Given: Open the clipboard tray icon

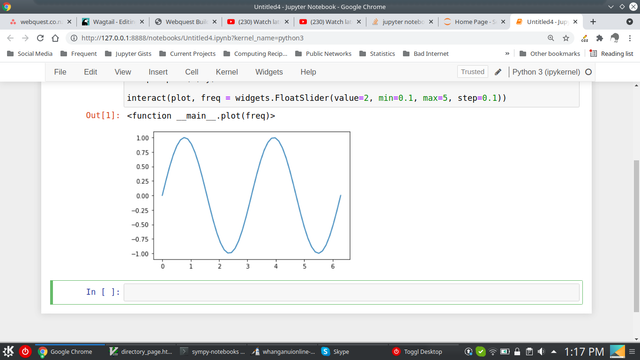Looking at the screenshot, I should pyautogui.click(x=529, y=351).
